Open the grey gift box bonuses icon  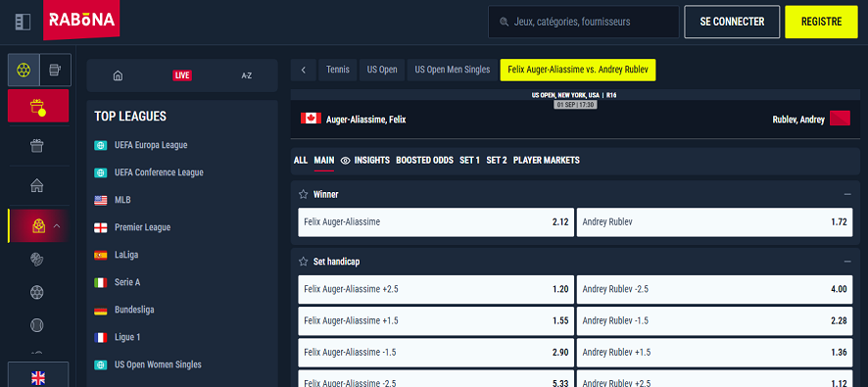point(37,146)
